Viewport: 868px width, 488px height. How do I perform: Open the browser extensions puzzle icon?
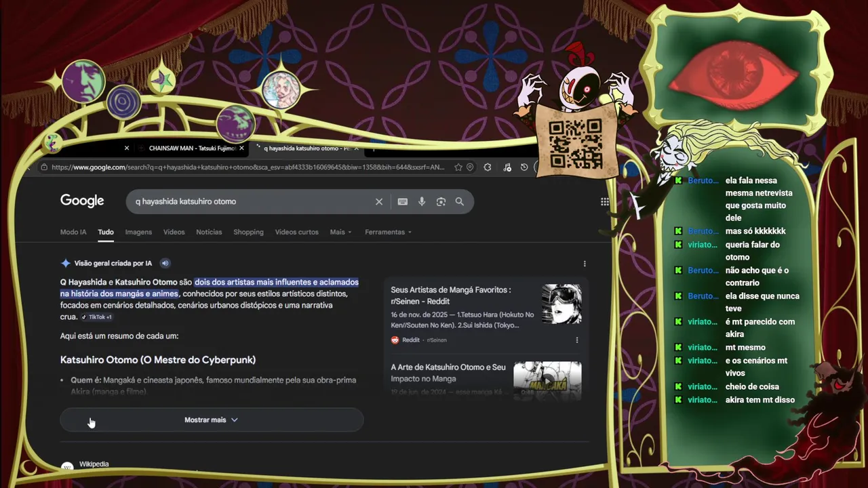click(x=488, y=167)
